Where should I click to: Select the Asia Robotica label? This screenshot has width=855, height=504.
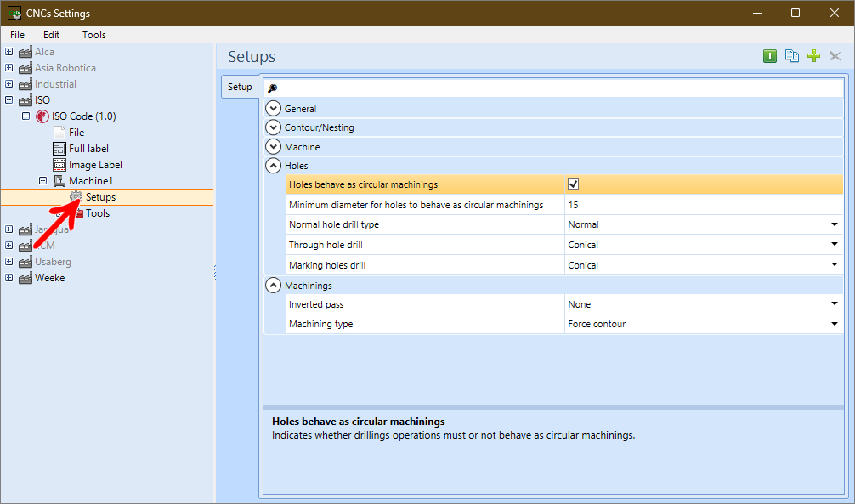[65, 68]
